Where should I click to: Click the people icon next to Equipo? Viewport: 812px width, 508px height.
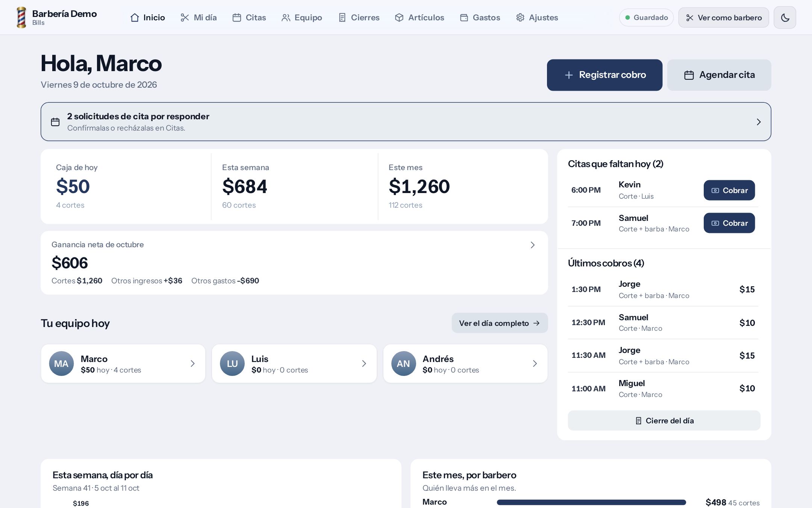coord(286,18)
